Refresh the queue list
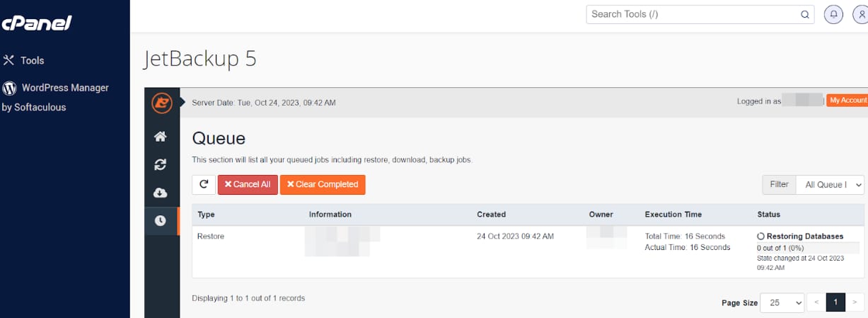The image size is (868, 318). (204, 184)
